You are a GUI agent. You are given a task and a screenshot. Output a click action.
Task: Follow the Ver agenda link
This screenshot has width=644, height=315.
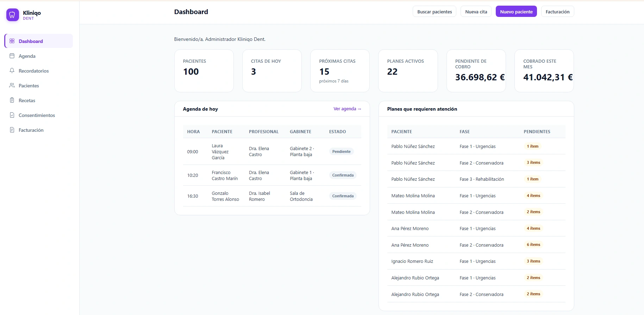[347, 109]
